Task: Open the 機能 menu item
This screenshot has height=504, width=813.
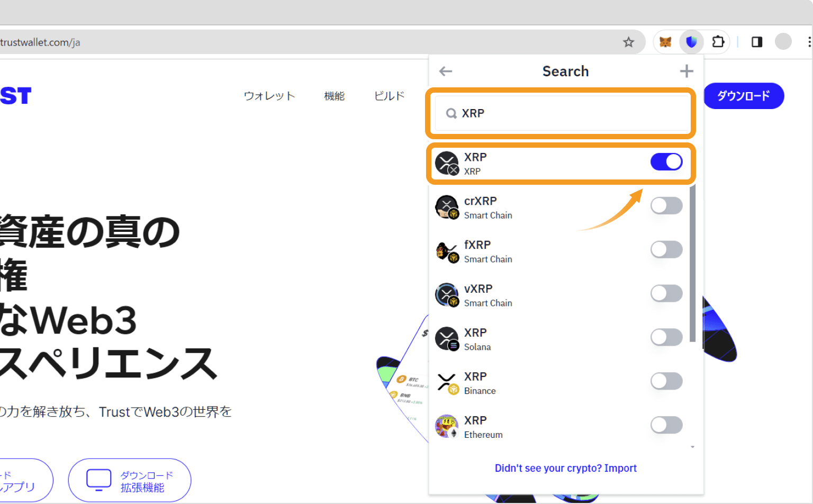Action: [335, 96]
